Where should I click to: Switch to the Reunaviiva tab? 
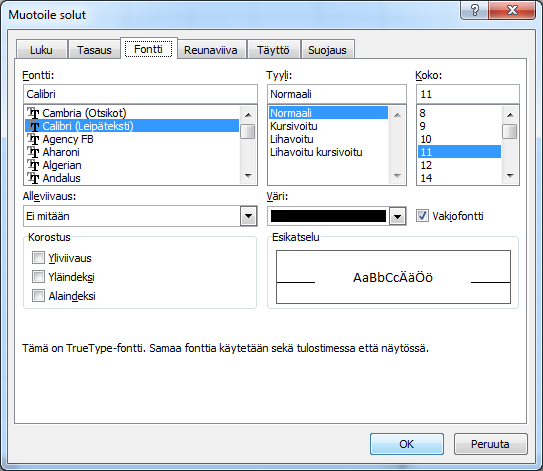(x=211, y=50)
